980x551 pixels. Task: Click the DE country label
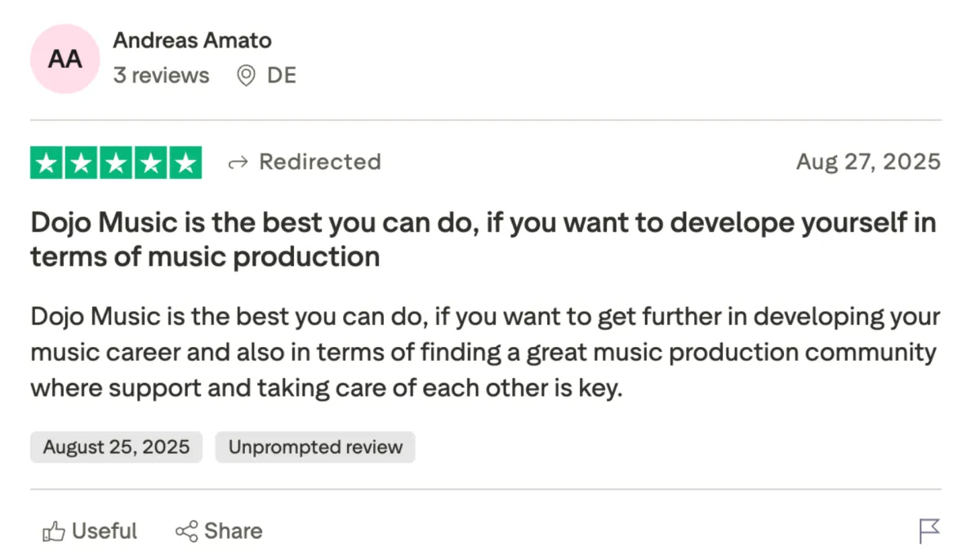tap(281, 76)
